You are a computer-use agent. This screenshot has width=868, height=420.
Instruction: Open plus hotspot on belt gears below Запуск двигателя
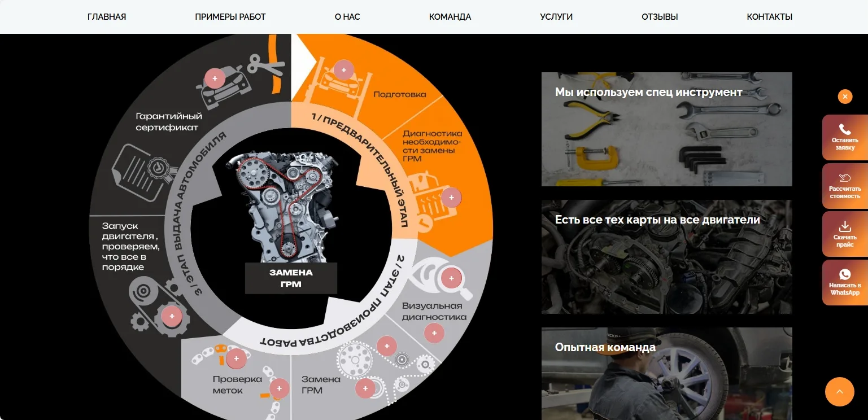point(172,316)
